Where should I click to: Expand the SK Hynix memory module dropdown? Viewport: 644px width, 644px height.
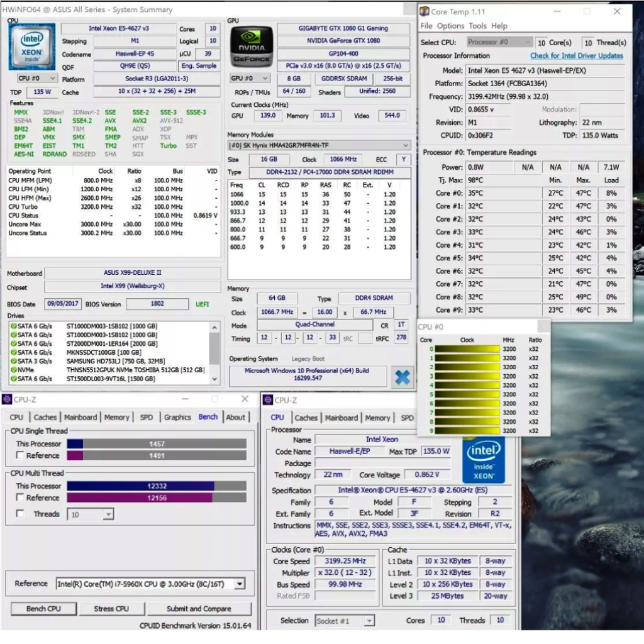[319, 145]
